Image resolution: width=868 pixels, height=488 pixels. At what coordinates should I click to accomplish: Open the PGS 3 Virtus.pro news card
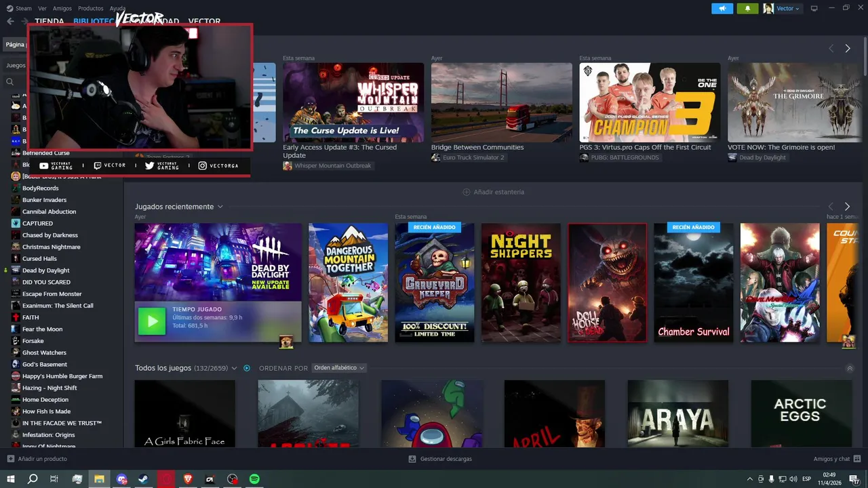tap(650, 102)
